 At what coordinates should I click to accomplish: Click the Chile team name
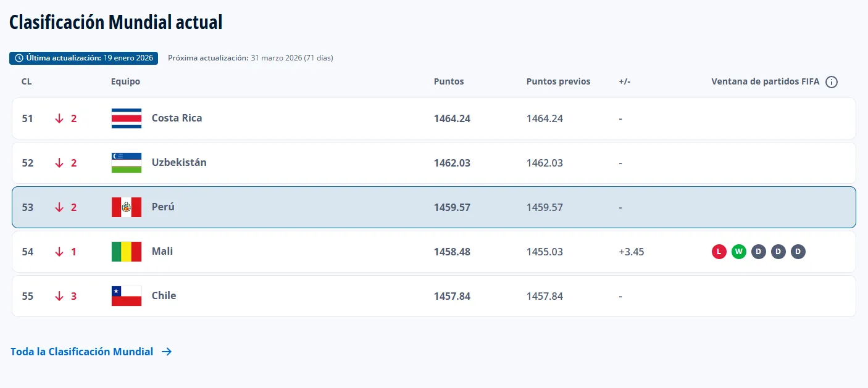tap(164, 295)
